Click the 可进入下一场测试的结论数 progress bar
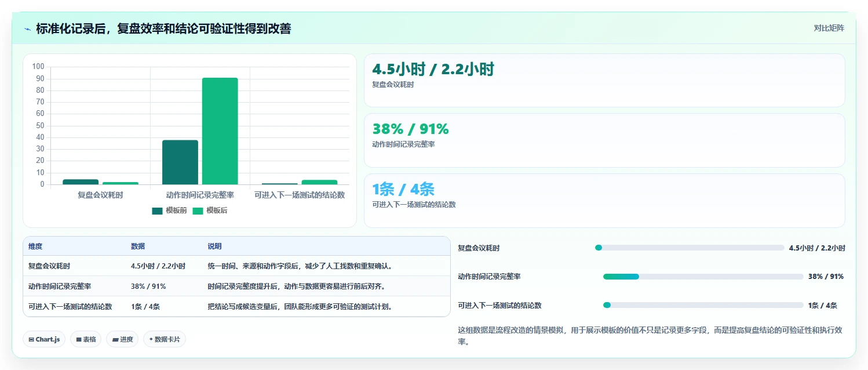This screenshot has height=370, width=868. click(x=703, y=305)
